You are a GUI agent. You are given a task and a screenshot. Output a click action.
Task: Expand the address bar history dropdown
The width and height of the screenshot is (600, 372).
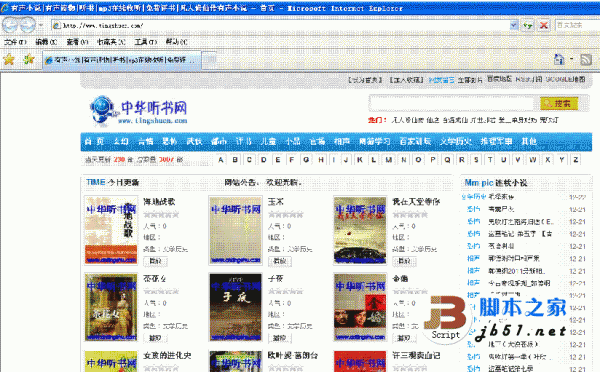pyautogui.click(x=514, y=26)
